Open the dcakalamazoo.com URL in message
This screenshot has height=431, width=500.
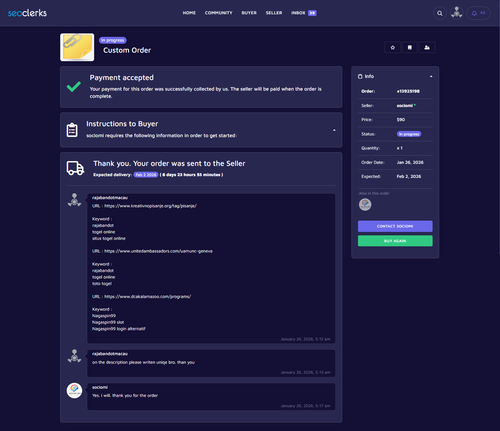[x=148, y=296]
